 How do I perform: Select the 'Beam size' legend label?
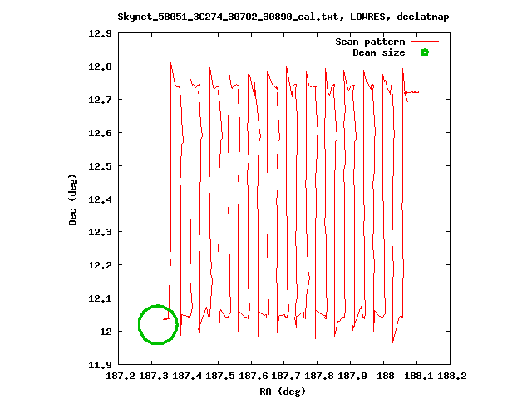[x=378, y=52]
